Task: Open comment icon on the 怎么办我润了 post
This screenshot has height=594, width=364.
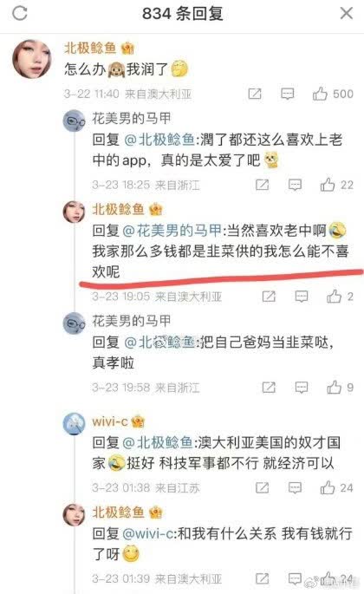Action: click(288, 94)
